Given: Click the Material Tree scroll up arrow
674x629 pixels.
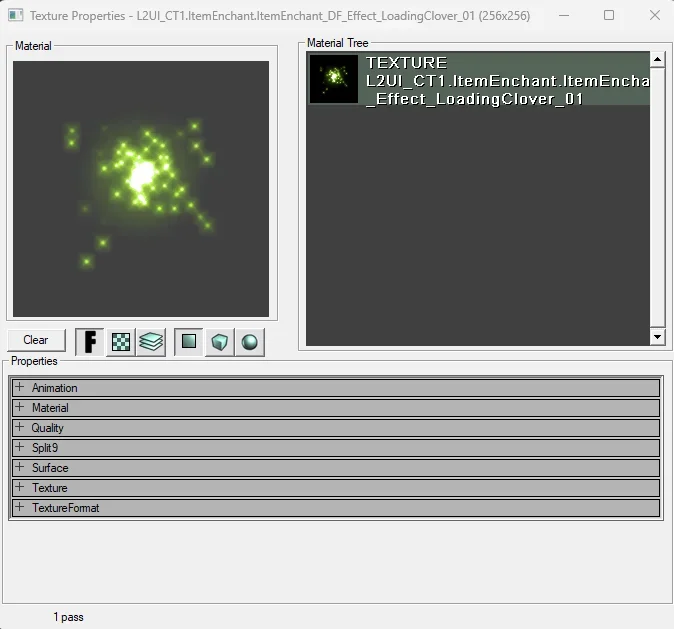Looking at the screenshot, I should [657, 59].
